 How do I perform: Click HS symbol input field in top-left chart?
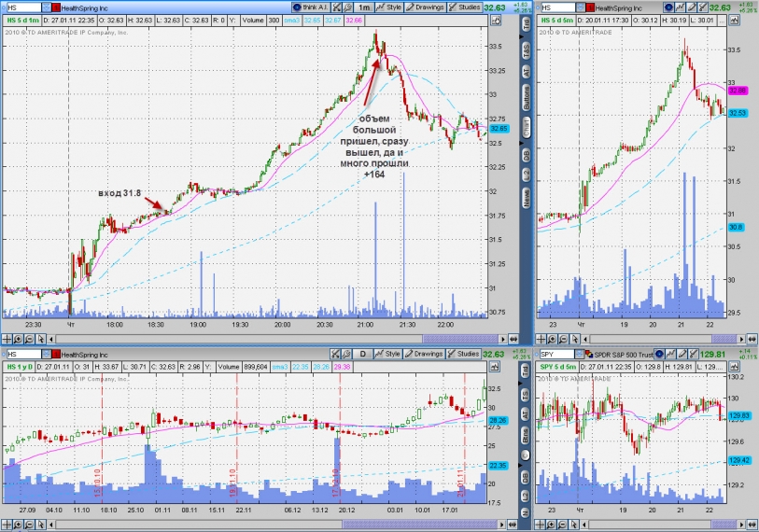tap(23, 7)
